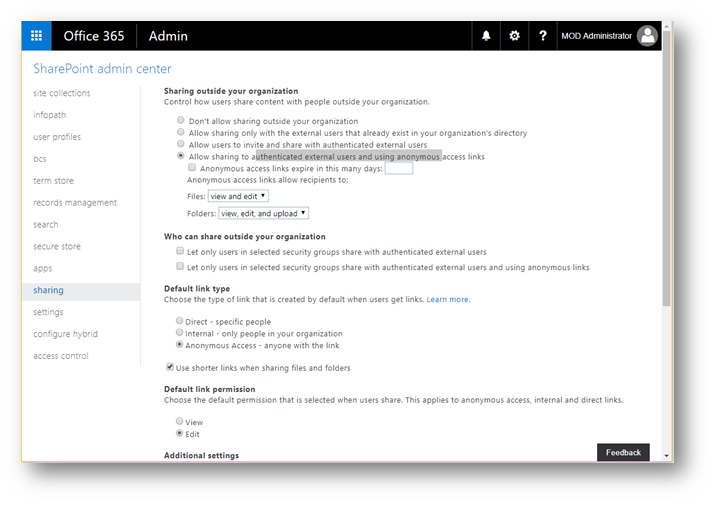Screen dimensions: 716x505
Task: Select View default link permission
Action: point(179,421)
